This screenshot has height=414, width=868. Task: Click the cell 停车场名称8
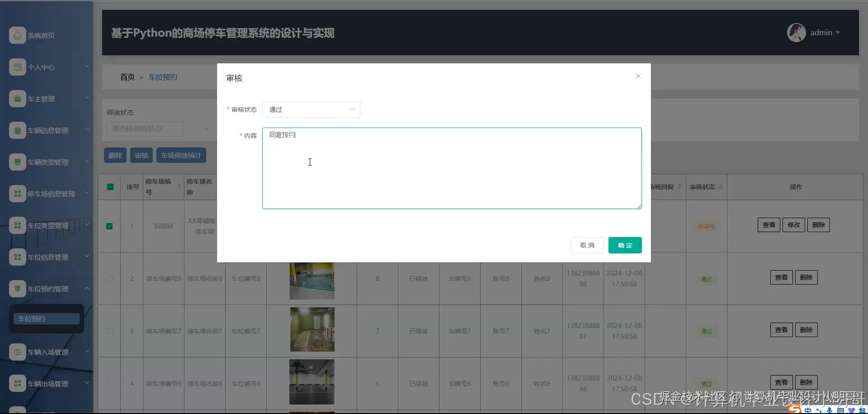(205, 279)
